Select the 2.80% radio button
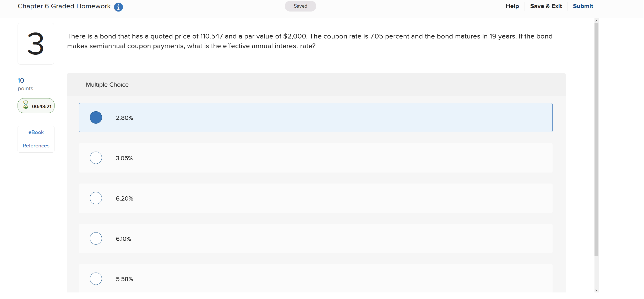Viewport: 644px width, 299px height. pyautogui.click(x=96, y=118)
